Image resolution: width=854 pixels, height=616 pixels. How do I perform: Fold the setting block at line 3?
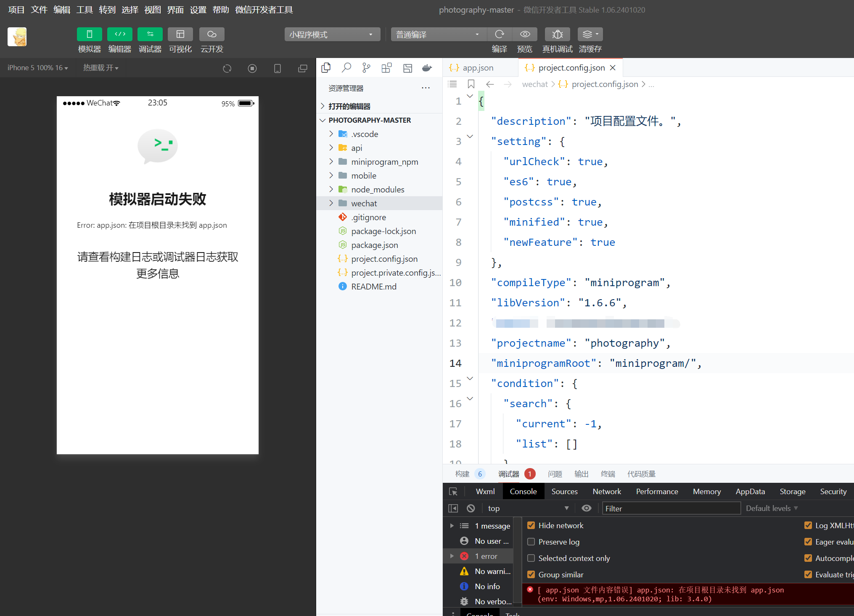click(x=470, y=137)
